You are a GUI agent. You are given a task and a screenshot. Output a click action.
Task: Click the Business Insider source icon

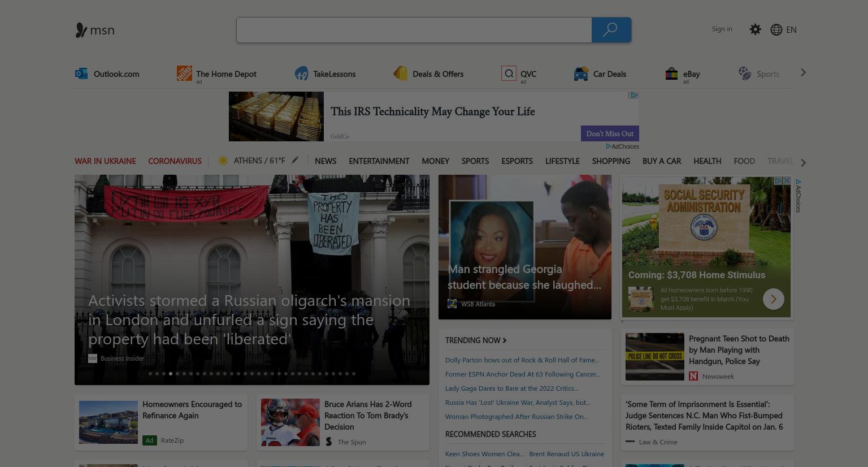(93, 358)
